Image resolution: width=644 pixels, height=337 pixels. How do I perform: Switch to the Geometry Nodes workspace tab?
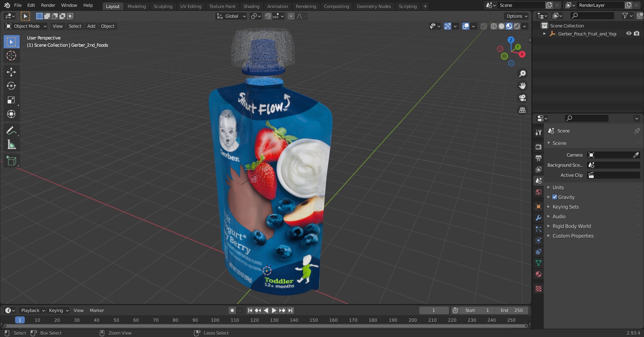pos(374,6)
